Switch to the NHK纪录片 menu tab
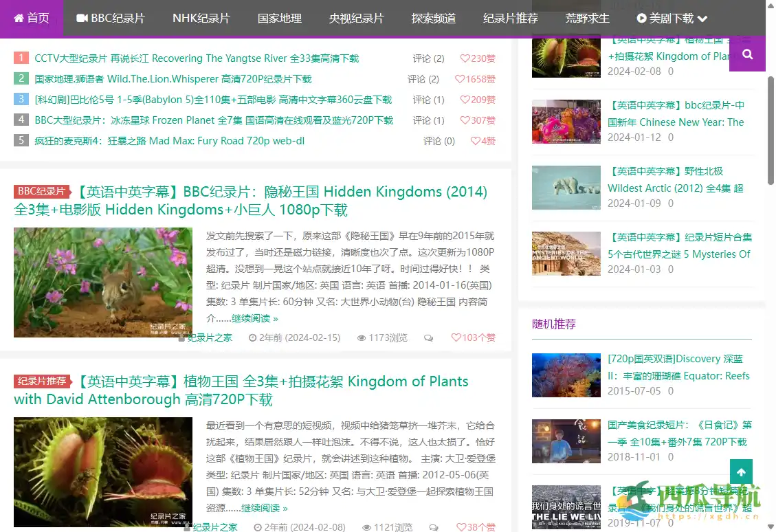The image size is (776, 532). tap(201, 19)
